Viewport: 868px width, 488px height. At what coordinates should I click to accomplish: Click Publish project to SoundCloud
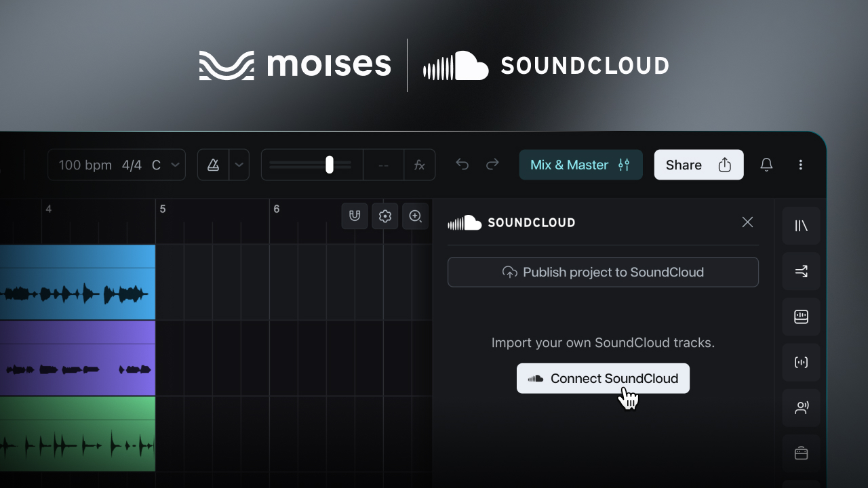point(603,272)
